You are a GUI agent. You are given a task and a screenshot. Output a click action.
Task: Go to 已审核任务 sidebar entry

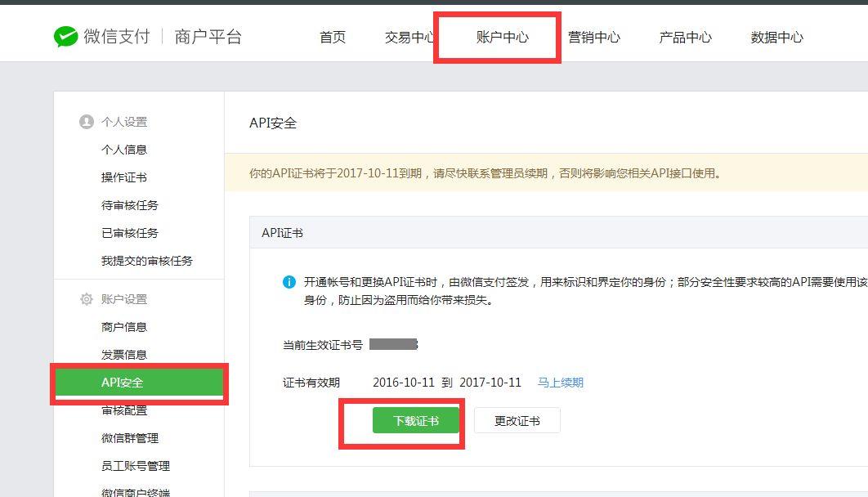(130, 233)
